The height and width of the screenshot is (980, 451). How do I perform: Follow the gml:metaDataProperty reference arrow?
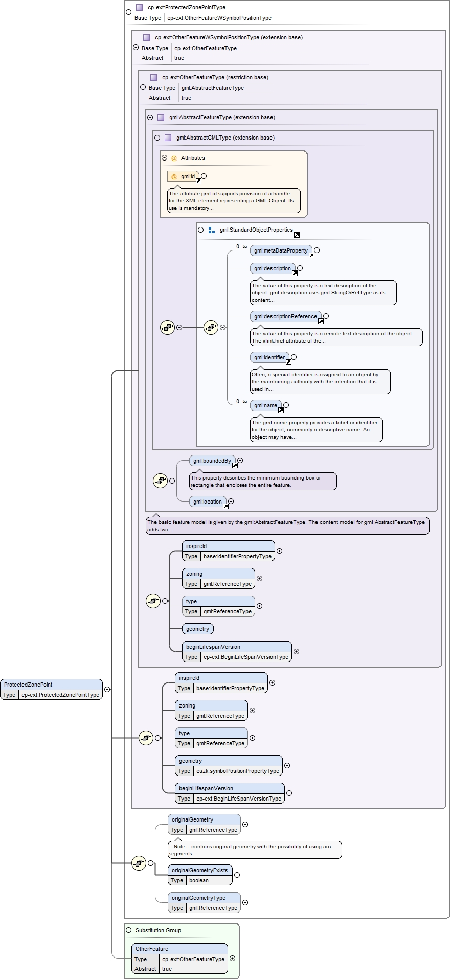click(x=311, y=255)
